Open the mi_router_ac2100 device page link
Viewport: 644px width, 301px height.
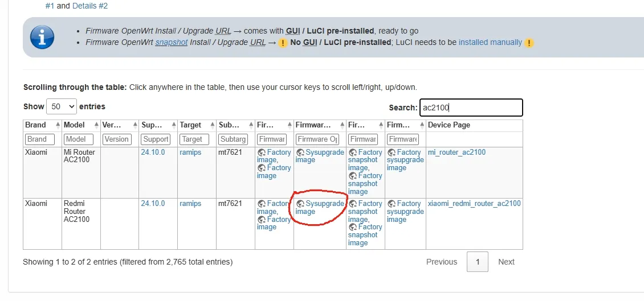(456, 152)
